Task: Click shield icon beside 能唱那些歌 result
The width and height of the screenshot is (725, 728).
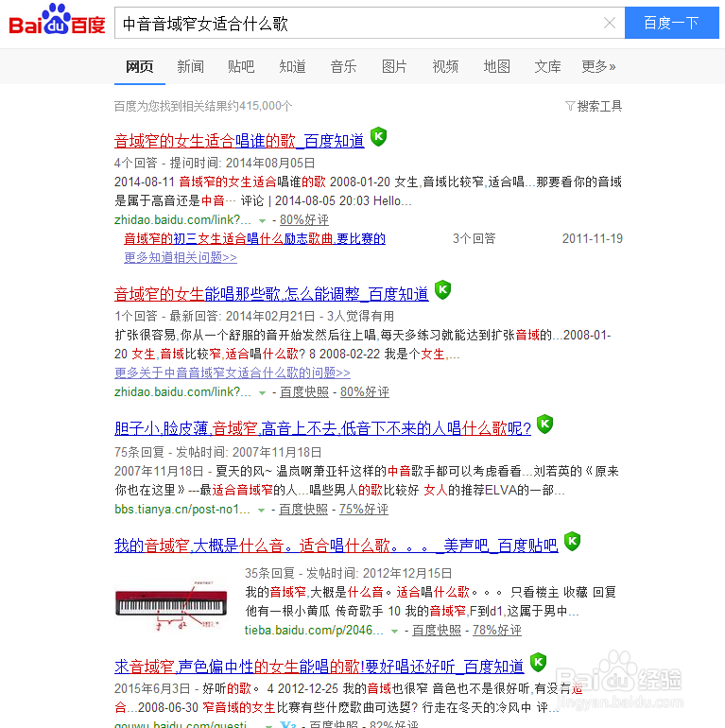Action: pos(442,289)
